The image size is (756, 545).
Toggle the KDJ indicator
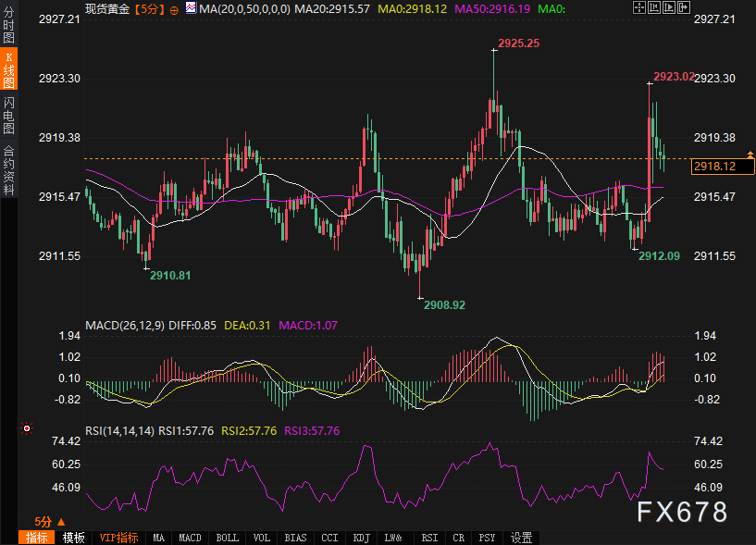coord(361,538)
